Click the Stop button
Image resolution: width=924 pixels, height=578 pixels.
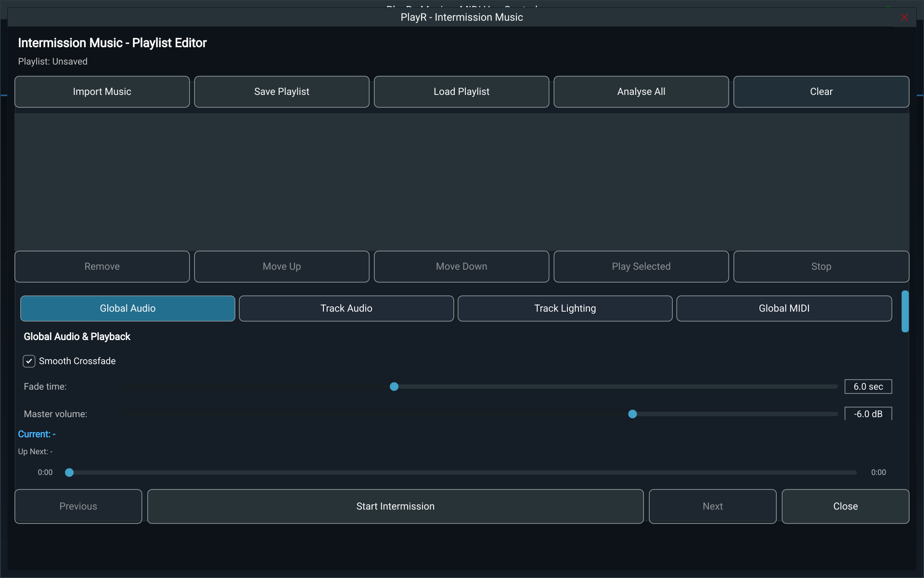click(x=821, y=266)
